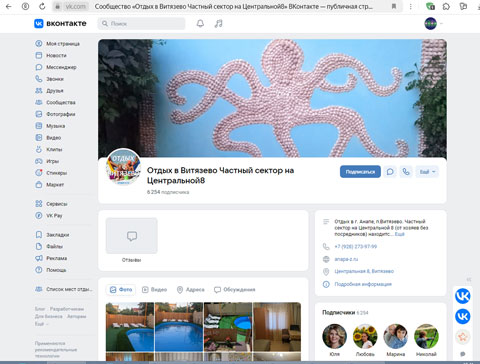Open Music icon in sidebar
Viewport: 480px width, 364px height.
click(x=39, y=126)
